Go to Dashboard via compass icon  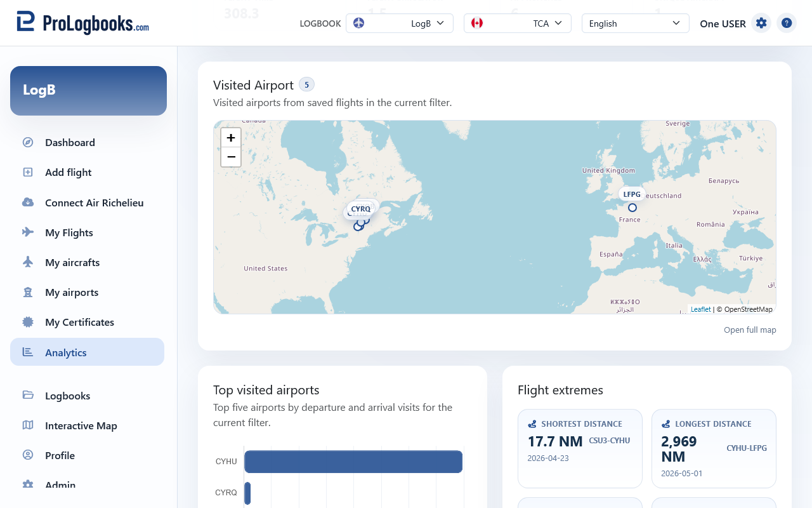point(28,142)
